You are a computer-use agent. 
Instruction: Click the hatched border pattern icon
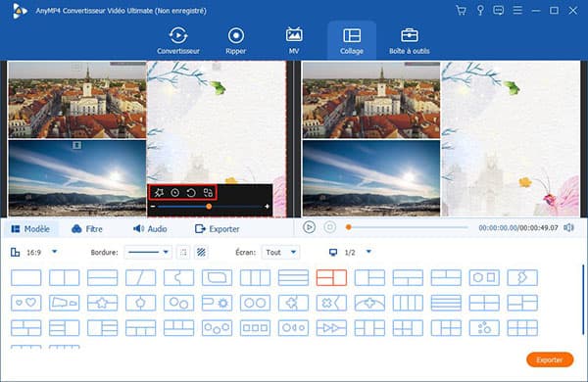[201, 253]
